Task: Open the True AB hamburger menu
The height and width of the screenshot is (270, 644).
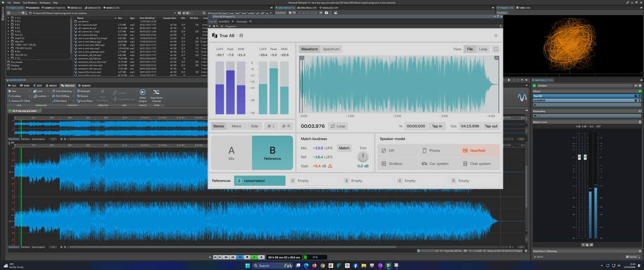Action: 496,35
